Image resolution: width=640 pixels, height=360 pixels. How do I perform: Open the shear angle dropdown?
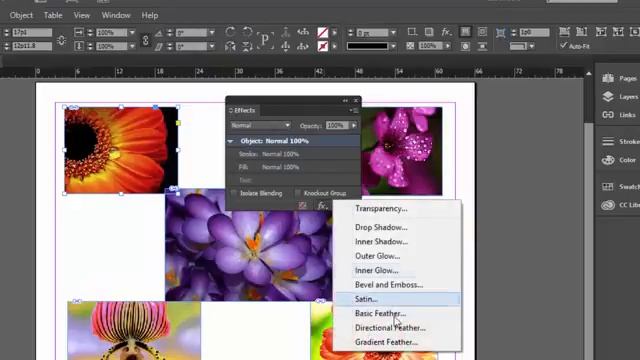pyautogui.click(x=212, y=47)
